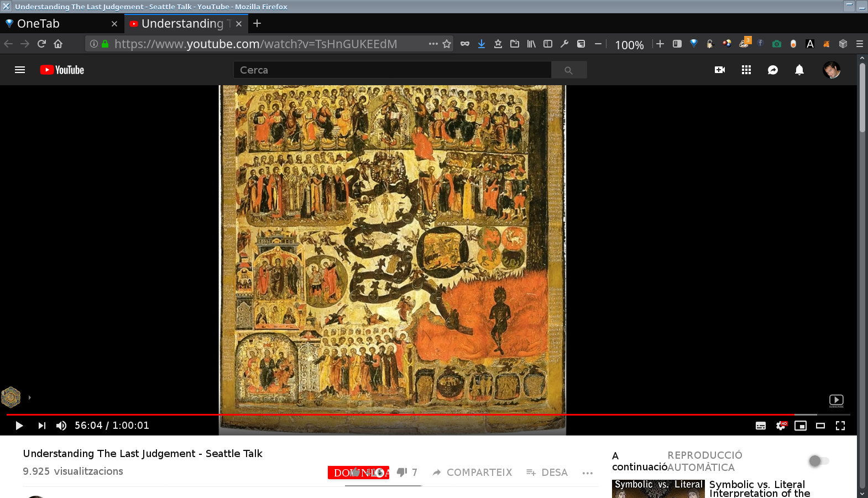This screenshot has width=868, height=498.
Task: Open the YouTube apps grid
Action: click(x=746, y=70)
